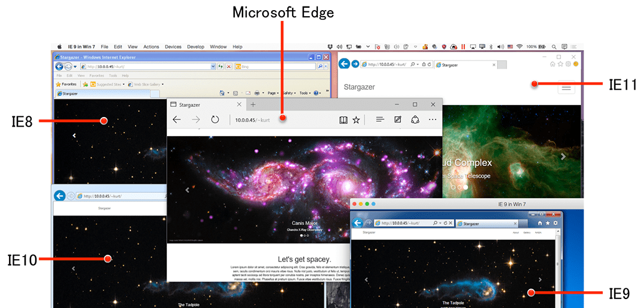
Task: Click the IE8 Home icon in command bar
Action: [x=222, y=93]
